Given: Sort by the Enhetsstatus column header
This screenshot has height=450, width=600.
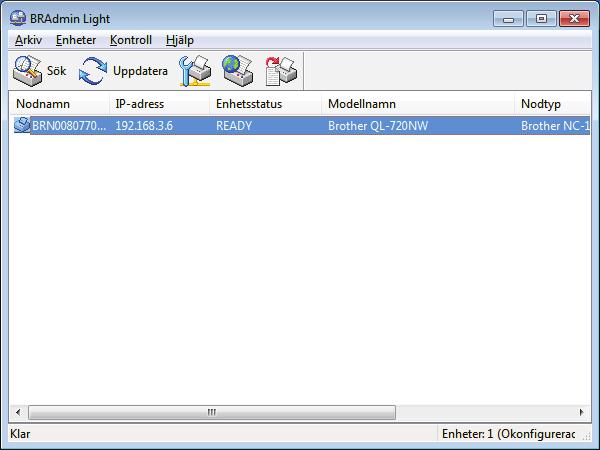Looking at the screenshot, I should click(x=266, y=104).
